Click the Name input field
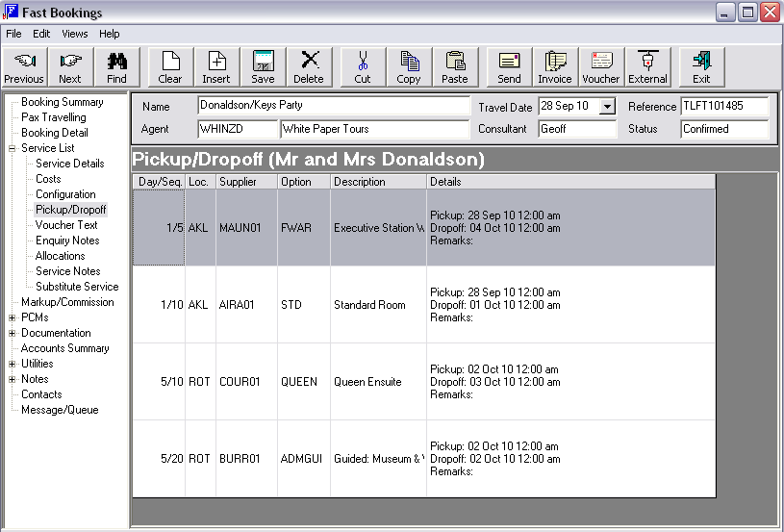The image size is (784, 532). pyautogui.click(x=334, y=106)
